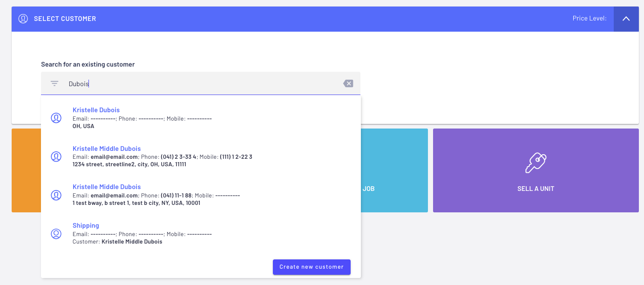The width and height of the screenshot is (644, 285).
Task: Open the Sell a Unit tile
Action: pyautogui.click(x=536, y=170)
